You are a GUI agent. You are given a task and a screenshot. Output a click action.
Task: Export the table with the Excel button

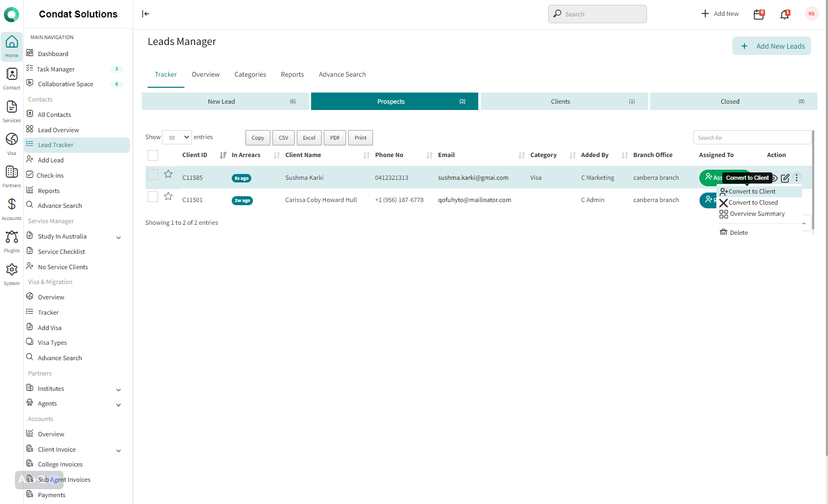[x=309, y=138]
